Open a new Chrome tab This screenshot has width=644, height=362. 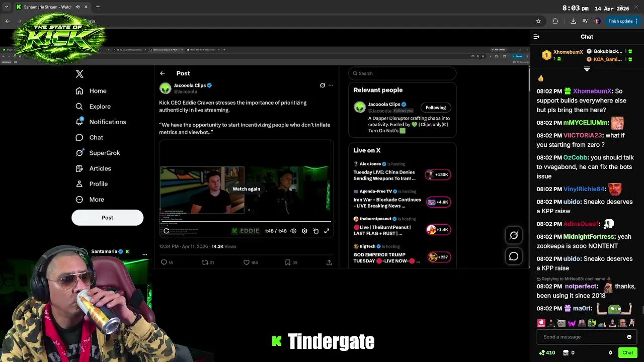tap(98, 7)
